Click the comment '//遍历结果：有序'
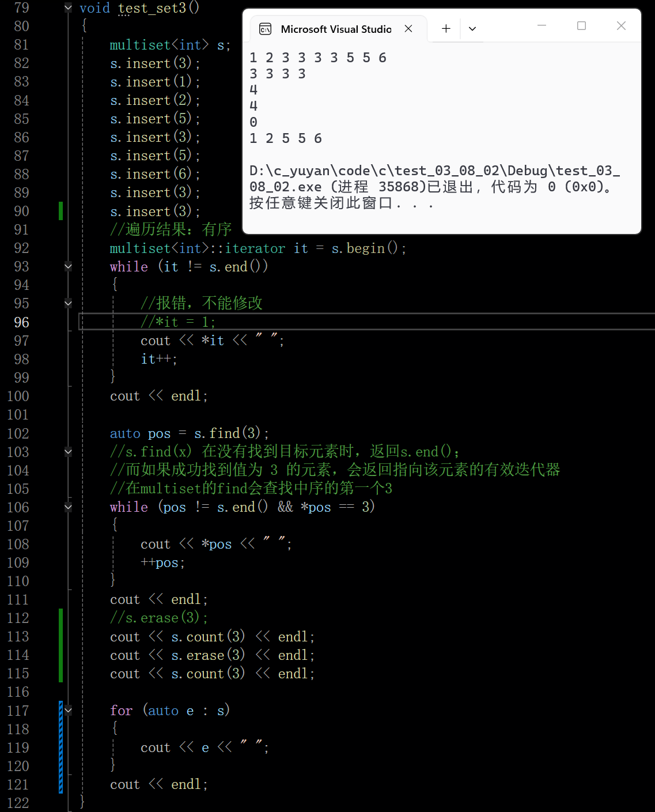Viewport: 655px width, 812px height. pyautogui.click(x=171, y=229)
